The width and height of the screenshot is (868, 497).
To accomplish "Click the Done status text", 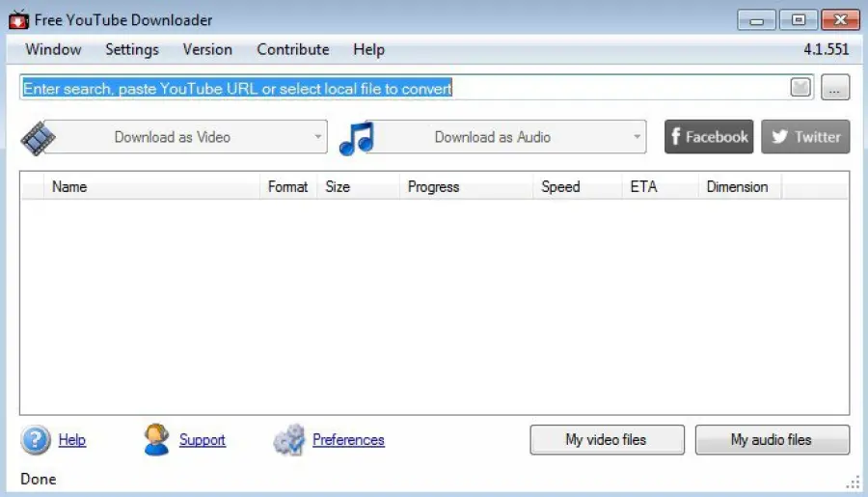I will 39,479.
